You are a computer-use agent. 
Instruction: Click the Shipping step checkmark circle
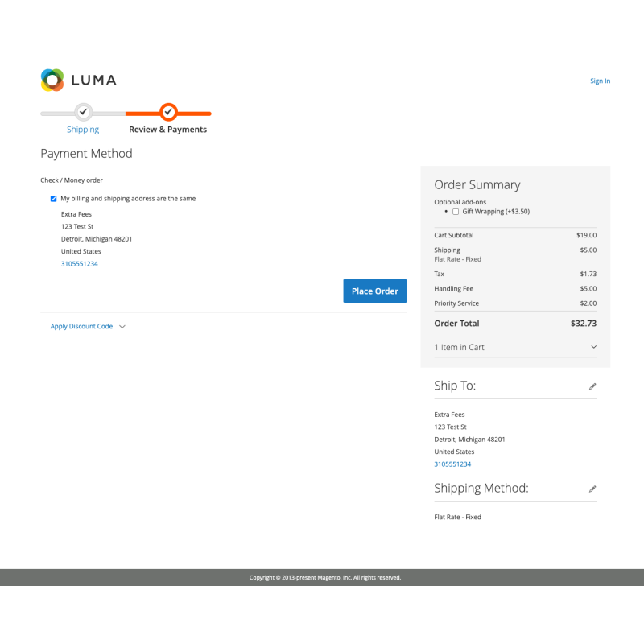(x=84, y=112)
